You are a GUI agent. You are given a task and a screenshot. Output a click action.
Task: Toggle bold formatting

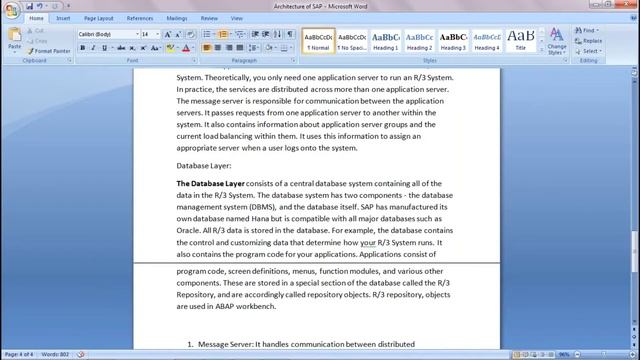[x=82, y=48]
